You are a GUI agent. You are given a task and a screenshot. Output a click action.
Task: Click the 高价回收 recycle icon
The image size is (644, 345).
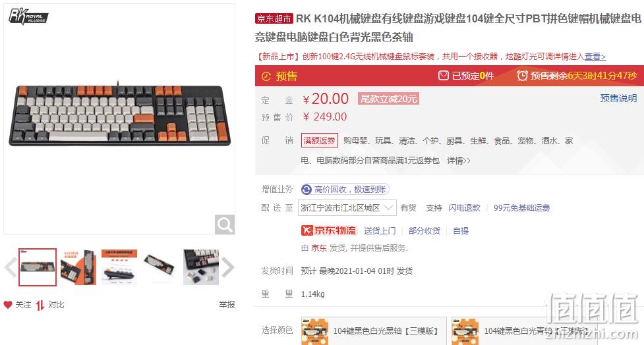307,189
